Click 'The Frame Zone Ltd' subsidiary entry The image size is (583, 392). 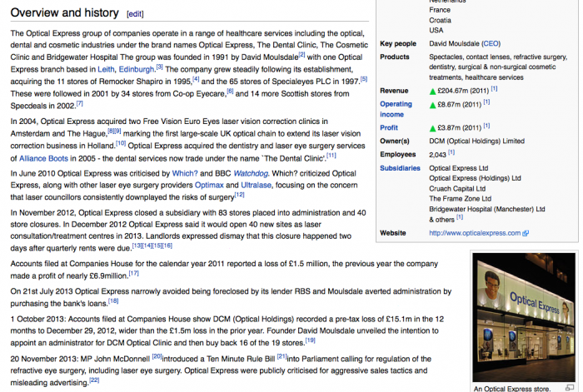click(461, 199)
